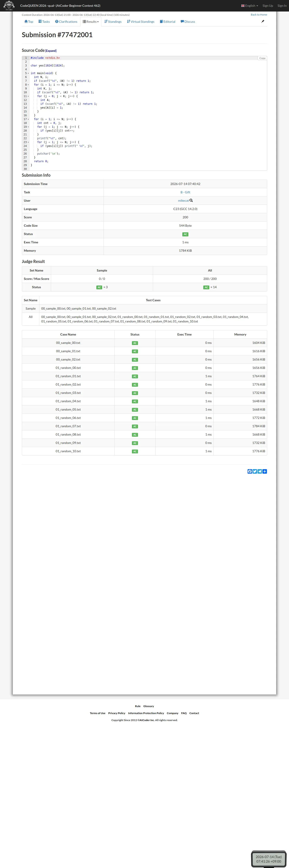289x868 pixels.
Task: Expand the source code view
Action: coord(51,51)
